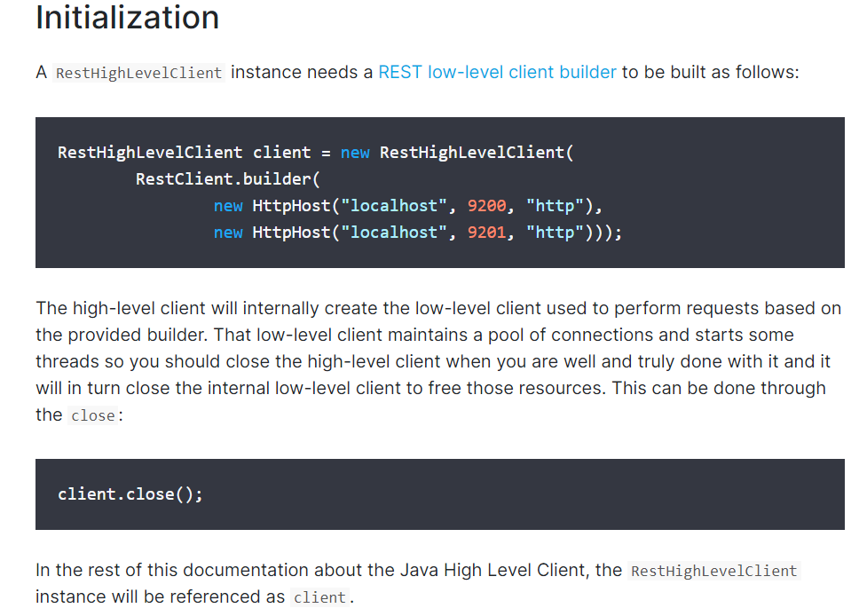Click the HttpHost line with port 9200
Image resolution: width=859 pixels, height=616 pixels.
[407, 206]
